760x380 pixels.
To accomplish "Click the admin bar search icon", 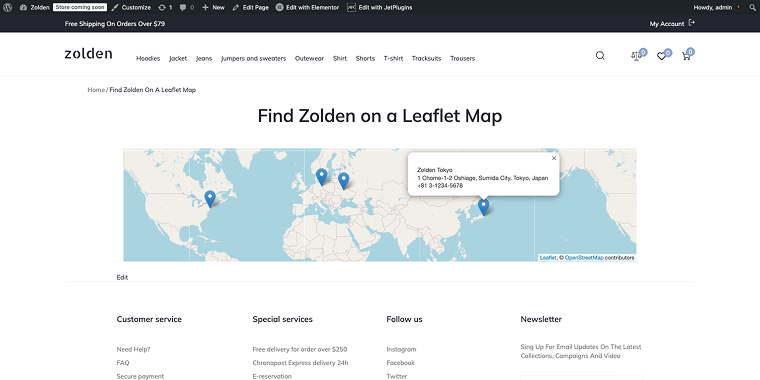I will tap(752, 7).
